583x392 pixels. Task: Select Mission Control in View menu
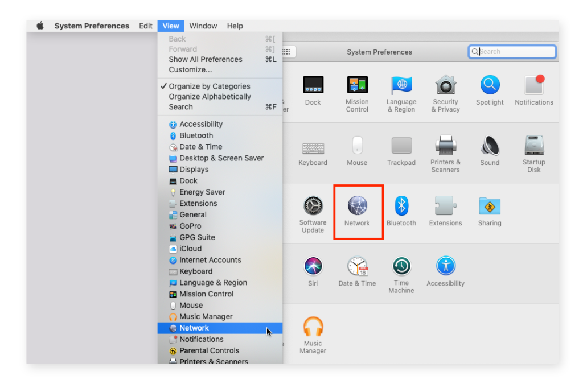point(220,294)
